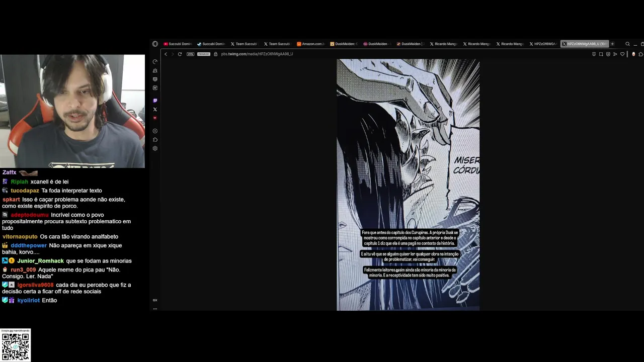Switch to the YouTube Succubi Domin tab
644x362 pixels.
[x=178, y=44]
